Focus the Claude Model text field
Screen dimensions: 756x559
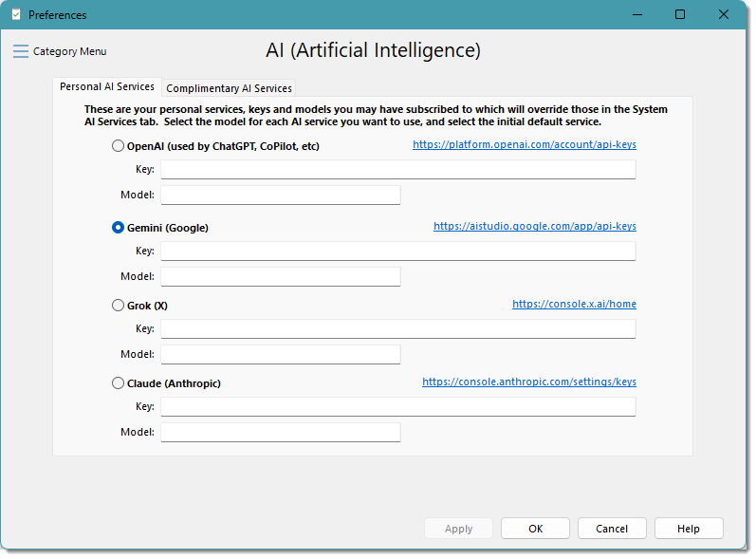[280, 432]
